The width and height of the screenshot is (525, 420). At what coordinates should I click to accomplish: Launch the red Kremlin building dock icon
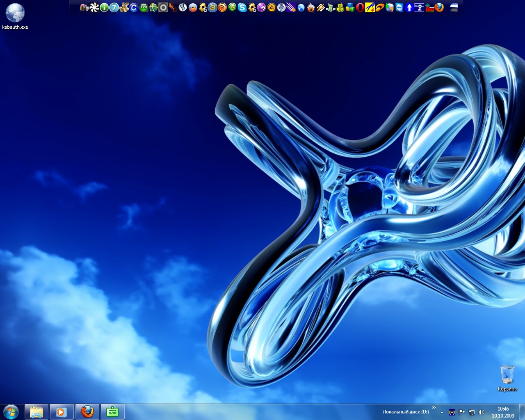(429, 7)
